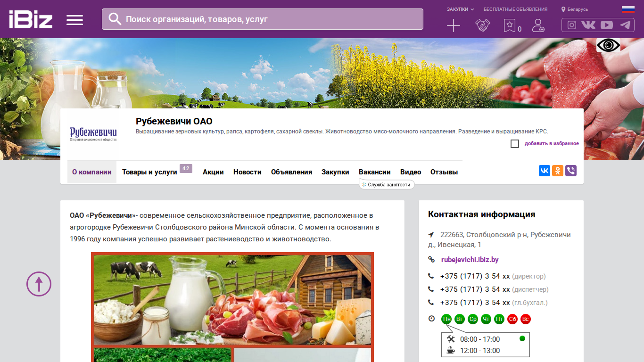Switch to the Новости tab

click(248, 172)
